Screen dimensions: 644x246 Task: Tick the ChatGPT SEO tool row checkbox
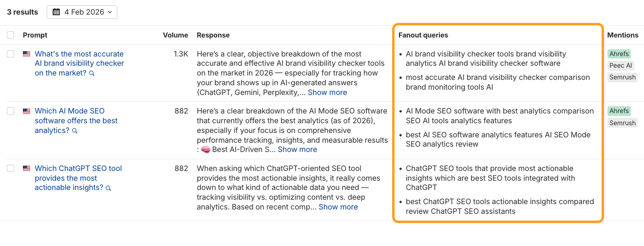coord(10,169)
